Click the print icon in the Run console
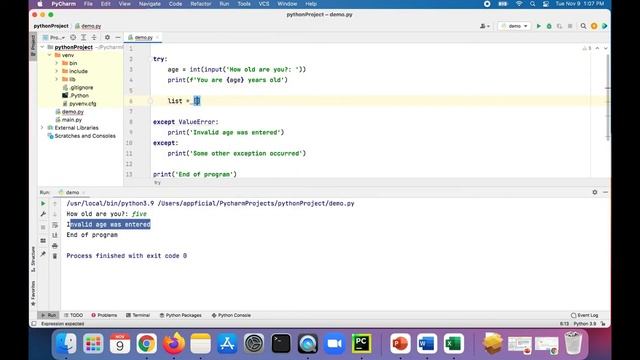This screenshot has width=640, height=360. (55, 246)
